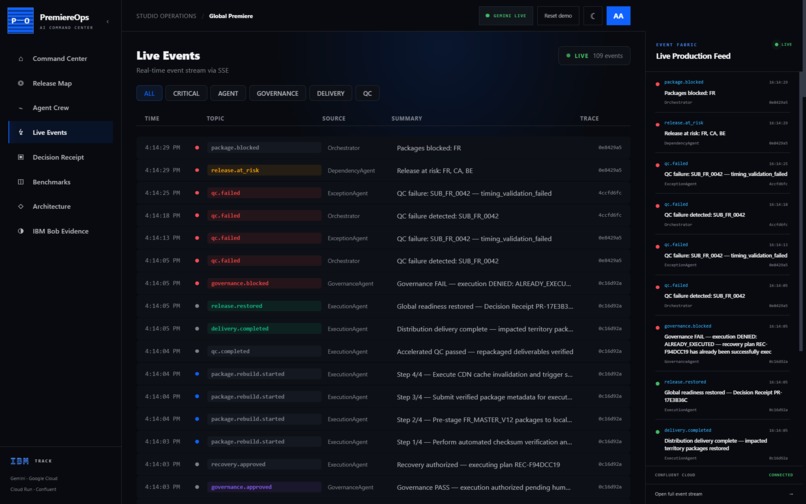
Task: Open IBM Bob Evidence navigation item
Action: (x=61, y=231)
